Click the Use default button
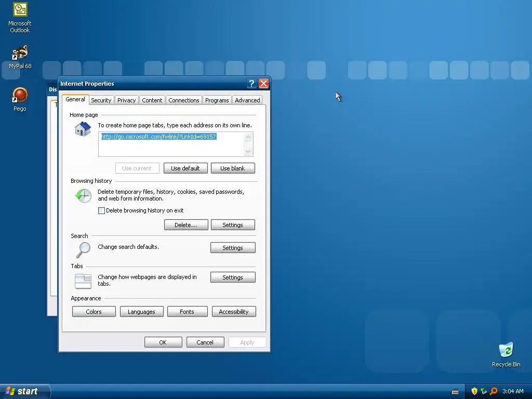 185,168
